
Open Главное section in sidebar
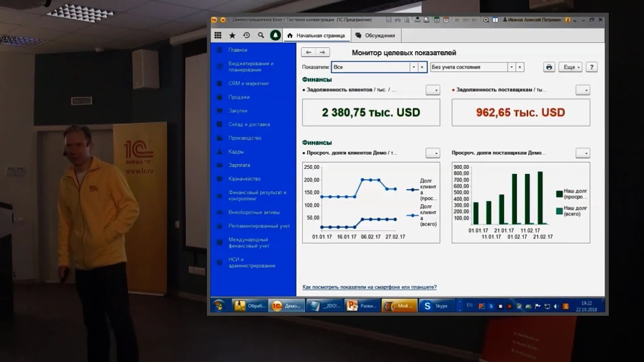238,50
